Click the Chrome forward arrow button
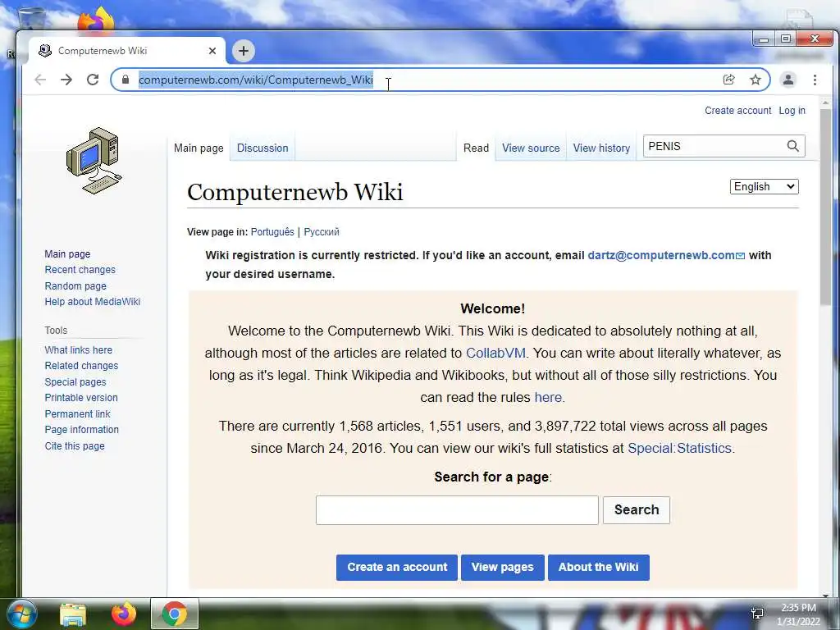Screen dimensions: 840x630 pyautogui.click(x=66, y=80)
